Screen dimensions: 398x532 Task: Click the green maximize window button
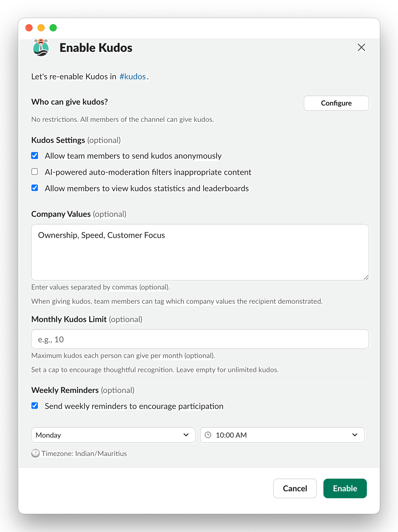tap(53, 28)
